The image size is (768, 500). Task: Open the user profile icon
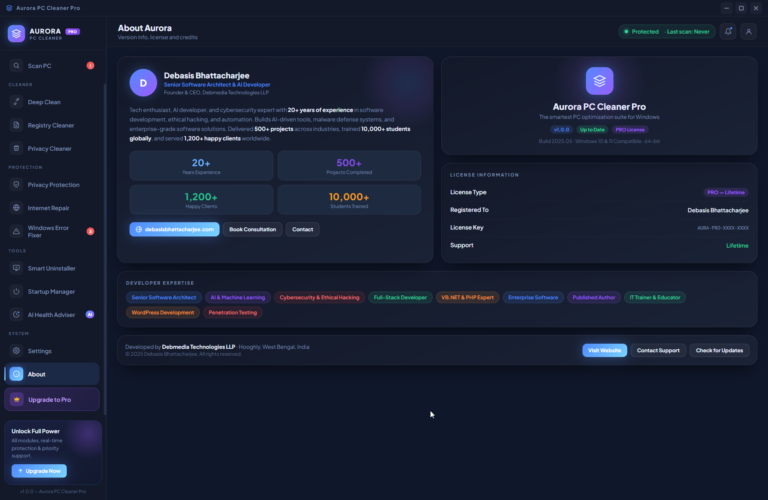(x=748, y=32)
